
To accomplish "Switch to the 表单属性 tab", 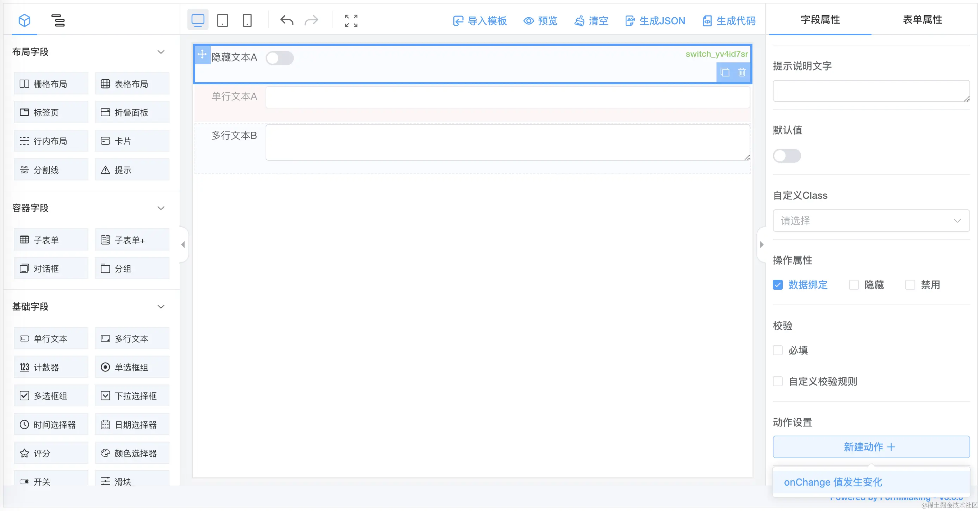I will 922,20.
